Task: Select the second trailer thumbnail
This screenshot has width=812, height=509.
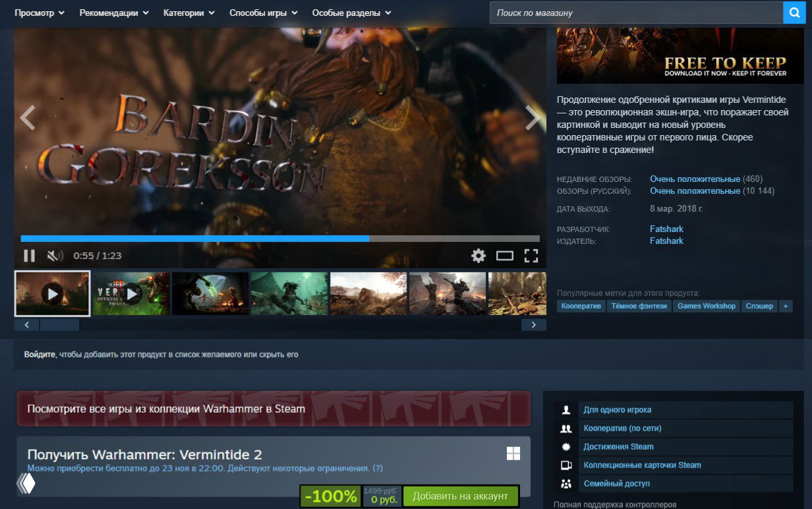Action: tap(130, 293)
